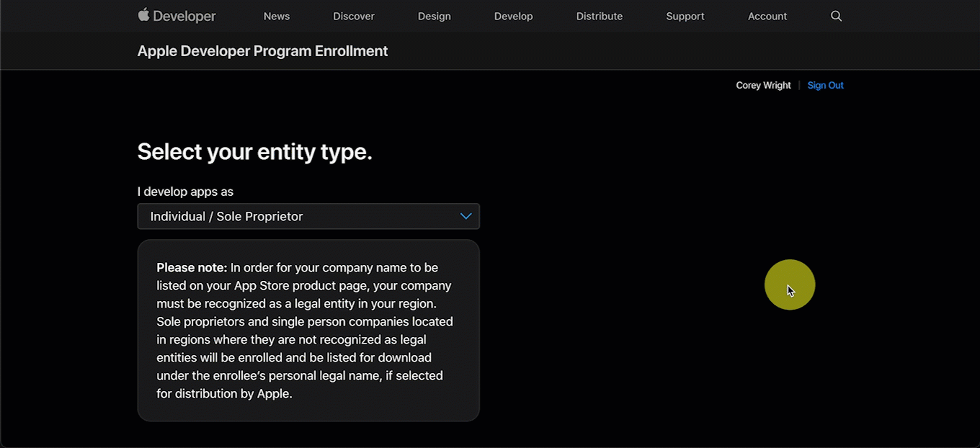Image resolution: width=980 pixels, height=448 pixels.
Task: Open the Discover menu item
Action: 354,16
